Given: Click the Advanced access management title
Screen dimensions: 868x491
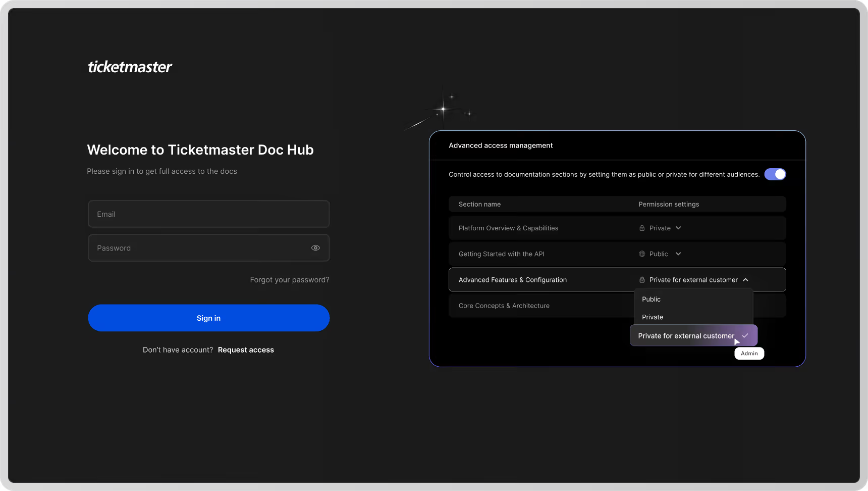Looking at the screenshot, I should 501,145.
